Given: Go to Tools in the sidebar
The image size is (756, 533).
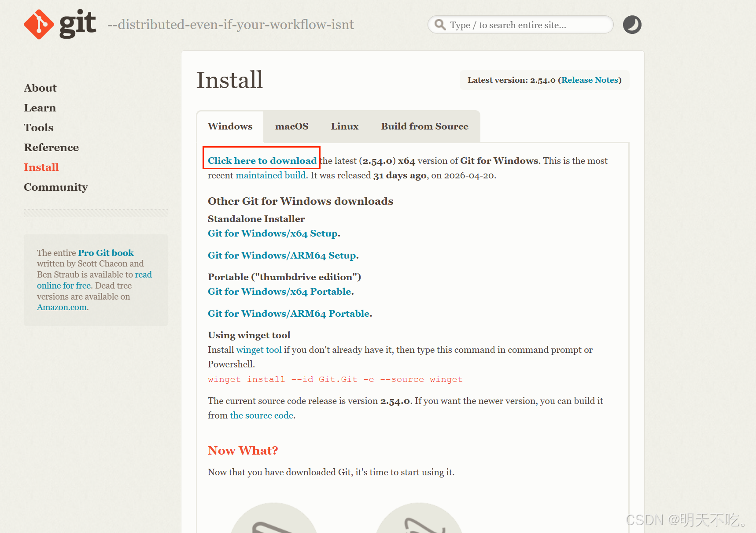Looking at the screenshot, I should pyautogui.click(x=38, y=128).
